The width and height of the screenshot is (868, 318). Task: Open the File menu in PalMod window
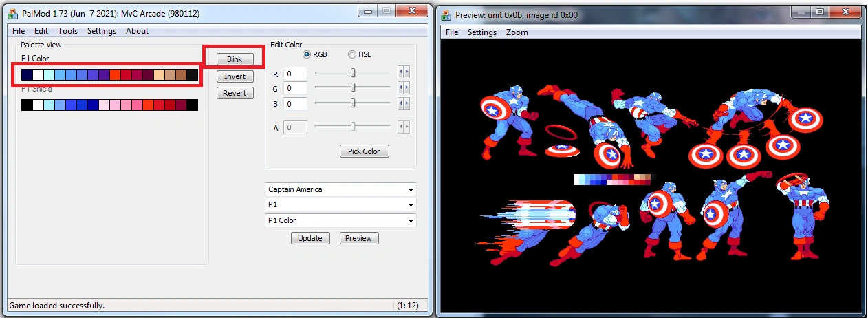point(18,31)
